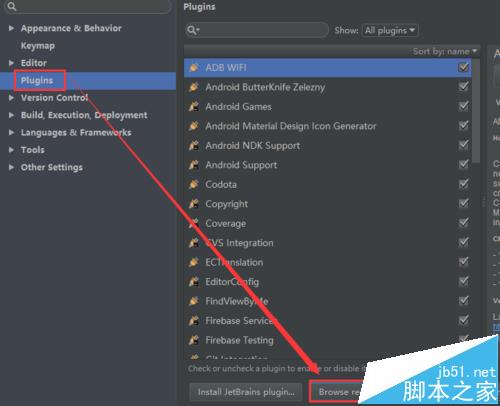The height and width of the screenshot is (406, 500).
Task: Open the Show All plugins dropdown
Action: point(390,30)
